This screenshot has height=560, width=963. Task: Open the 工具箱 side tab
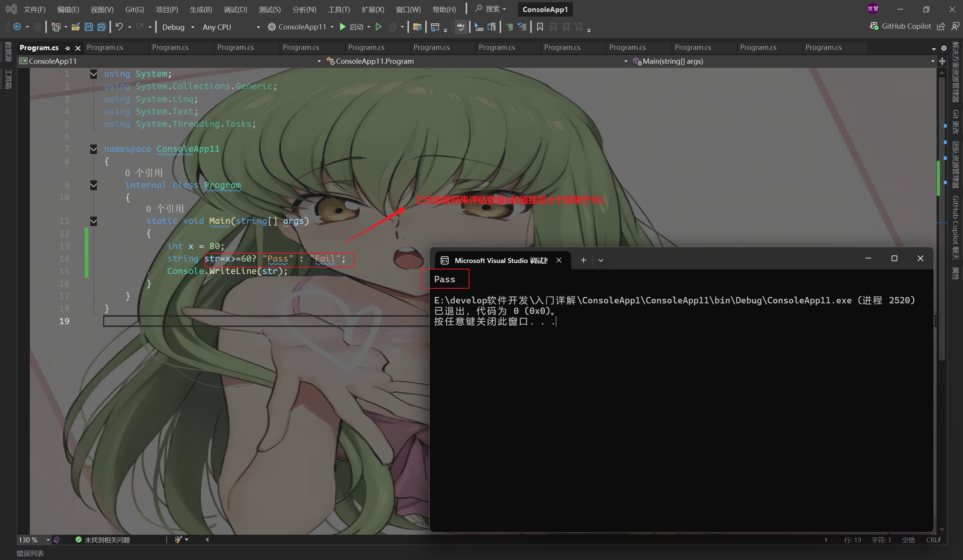(x=8, y=79)
